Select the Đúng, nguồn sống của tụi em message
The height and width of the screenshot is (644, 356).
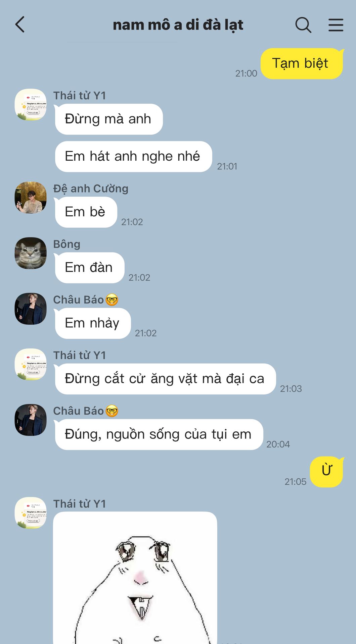tap(159, 434)
